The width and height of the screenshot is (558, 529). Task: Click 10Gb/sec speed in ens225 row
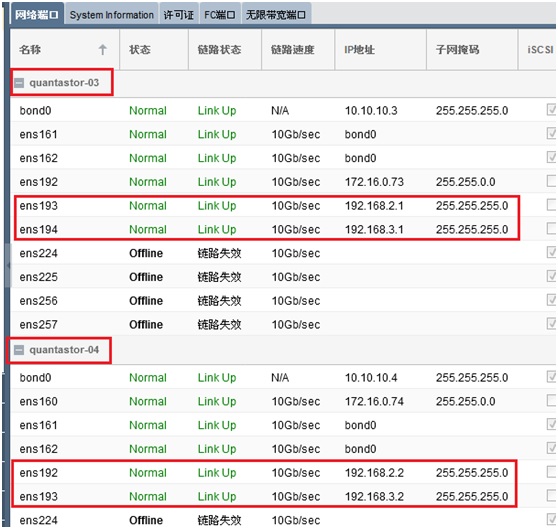click(x=296, y=277)
